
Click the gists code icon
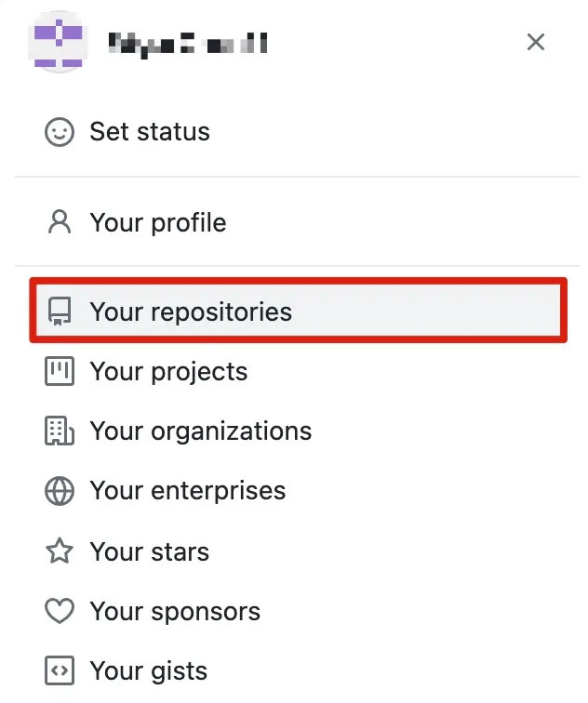tap(60, 670)
